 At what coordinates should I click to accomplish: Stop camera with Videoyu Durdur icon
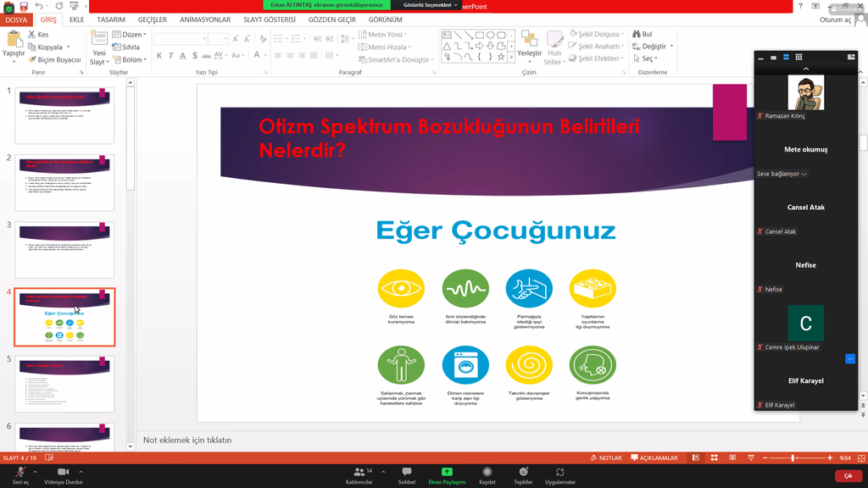point(63,472)
